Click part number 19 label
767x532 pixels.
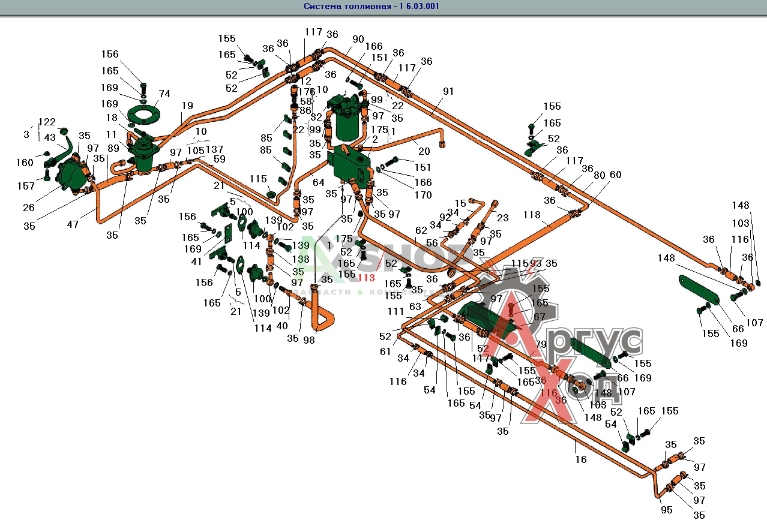(187, 106)
